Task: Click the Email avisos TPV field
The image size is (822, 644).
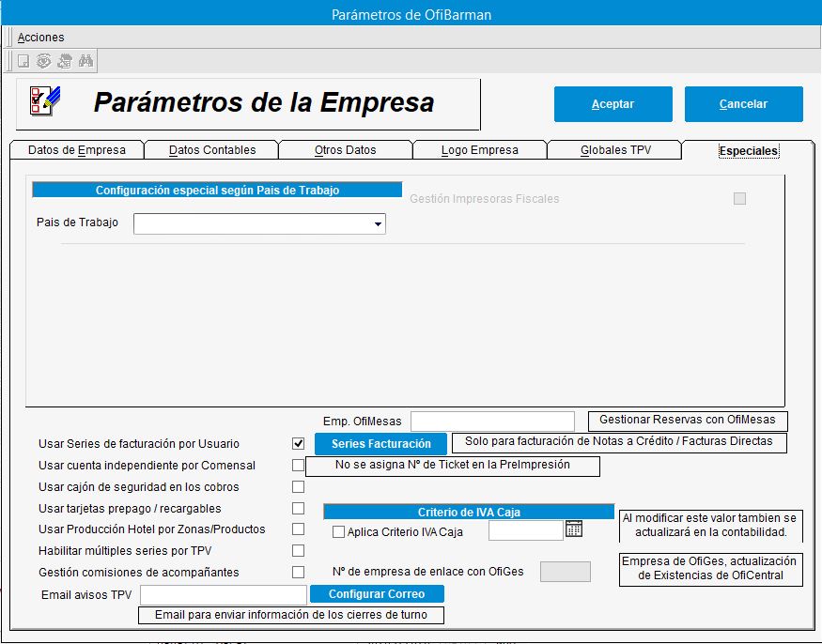Action: (224, 595)
